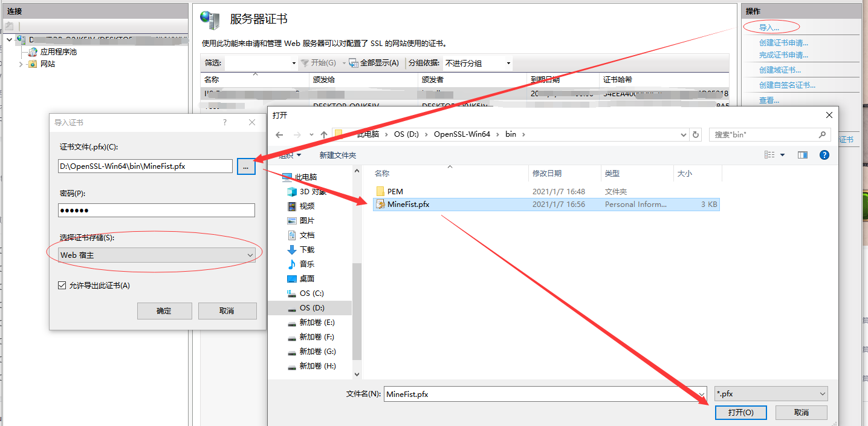The image size is (868, 426).
Task: Expand the 不进行分组 grouping dropdown
Action: [x=509, y=63]
